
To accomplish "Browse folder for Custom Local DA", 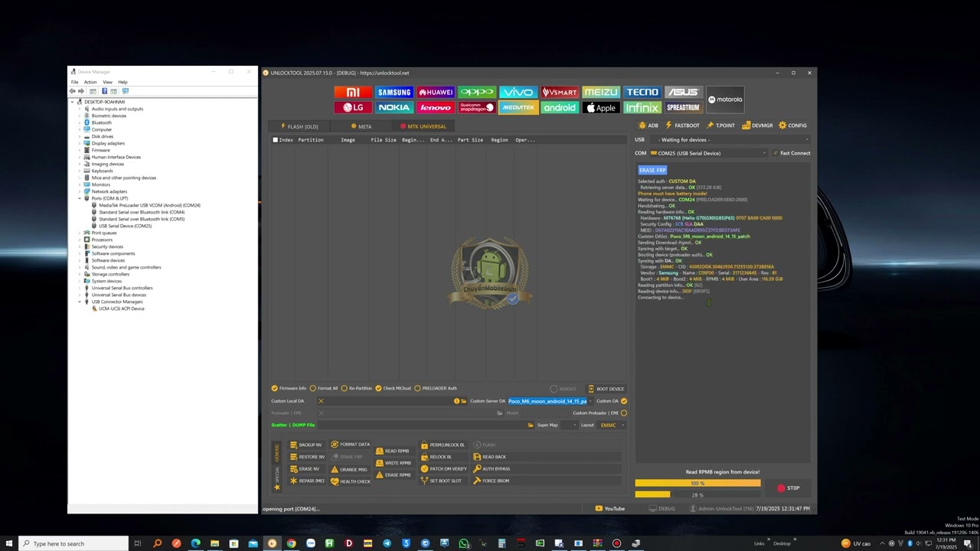I will point(463,401).
